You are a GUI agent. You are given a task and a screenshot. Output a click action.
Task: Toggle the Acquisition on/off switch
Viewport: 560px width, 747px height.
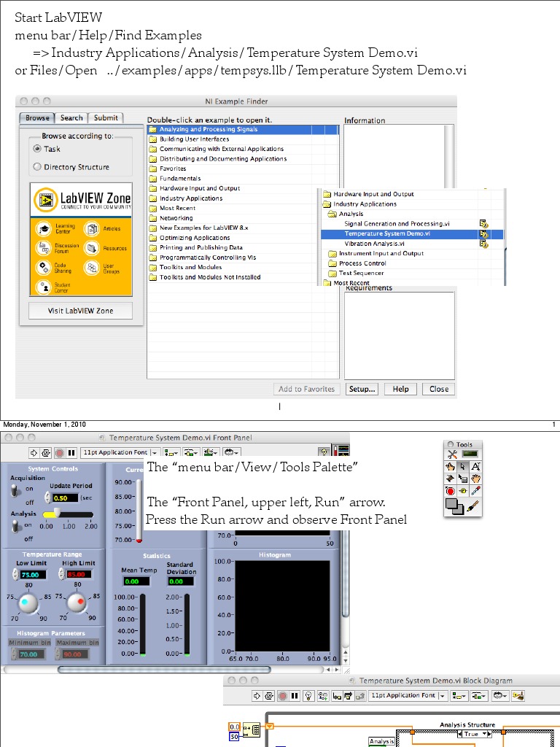point(16,490)
